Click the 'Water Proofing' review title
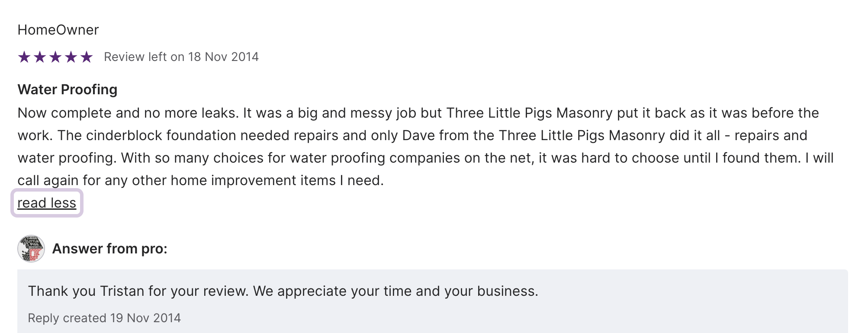The width and height of the screenshot is (868, 333). (x=68, y=90)
